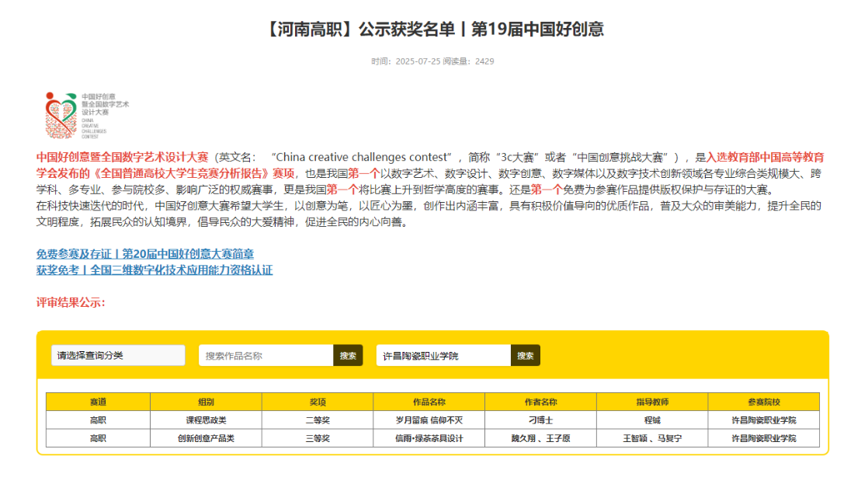Click the 指导教师 column header

click(652, 402)
